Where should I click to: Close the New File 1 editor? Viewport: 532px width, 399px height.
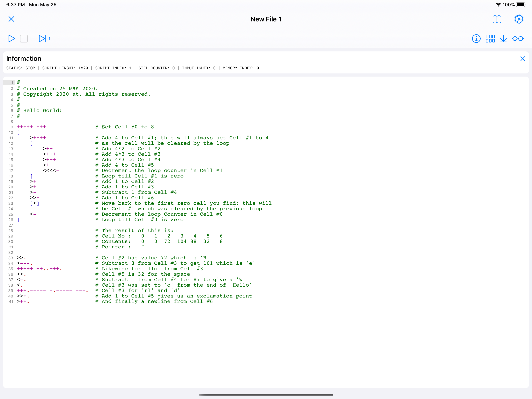(x=11, y=19)
